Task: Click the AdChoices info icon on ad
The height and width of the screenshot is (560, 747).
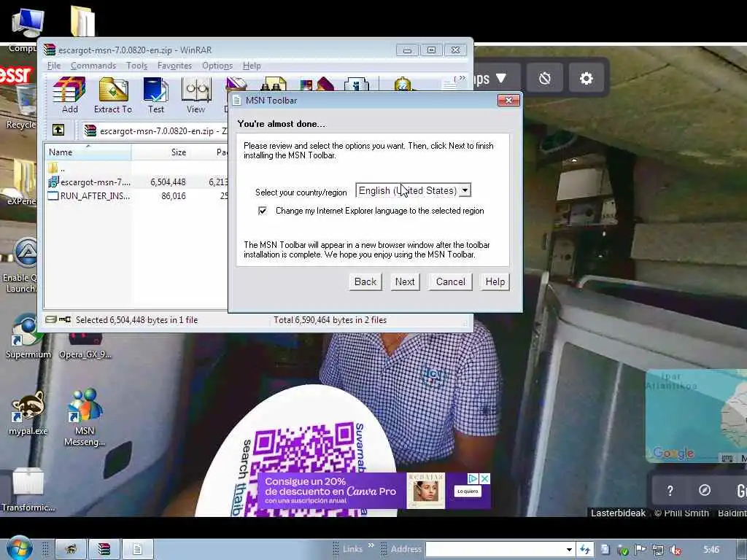Action: pos(473,478)
